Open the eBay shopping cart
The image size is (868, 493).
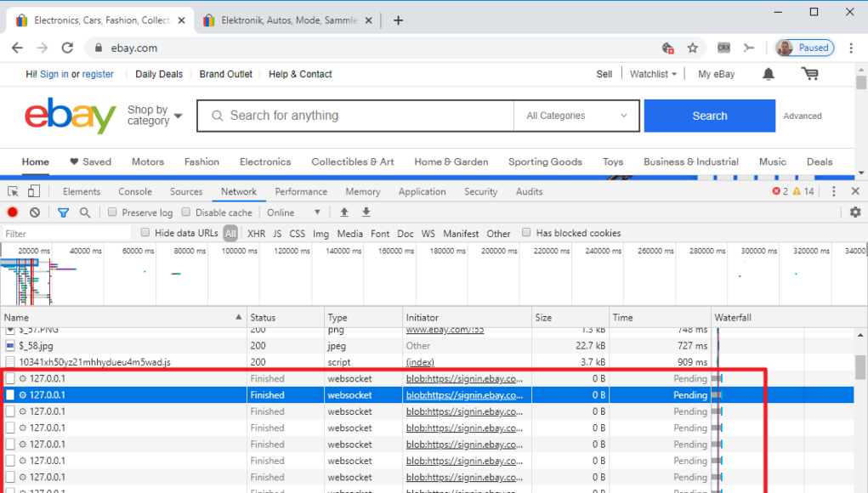pyautogui.click(x=810, y=74)
